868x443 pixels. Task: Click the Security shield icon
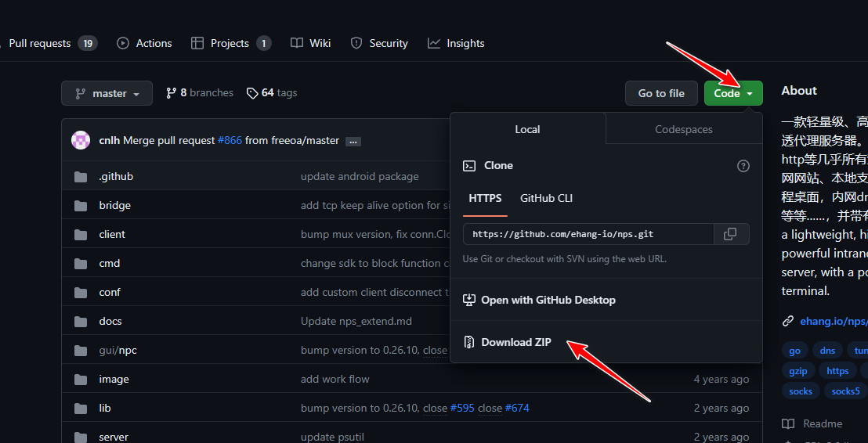[x=356, y=43]
